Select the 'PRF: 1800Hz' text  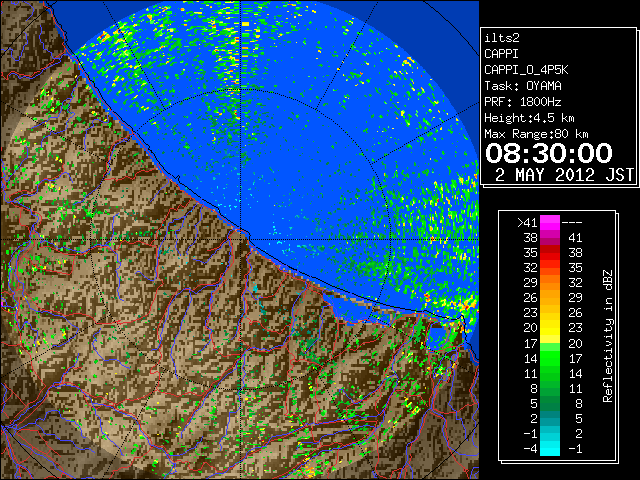click(x=523, y=102)
